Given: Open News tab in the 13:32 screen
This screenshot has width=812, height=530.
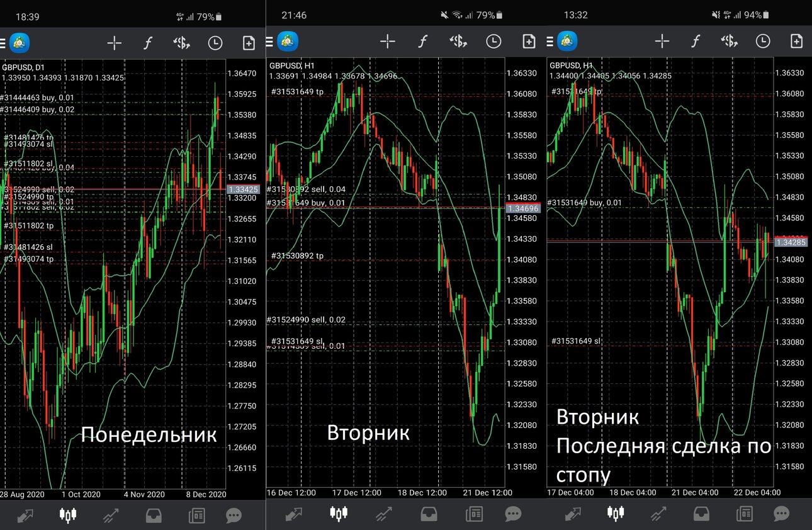Looking at the screenshot, I should pyautogui.click(x=745, y=515).
